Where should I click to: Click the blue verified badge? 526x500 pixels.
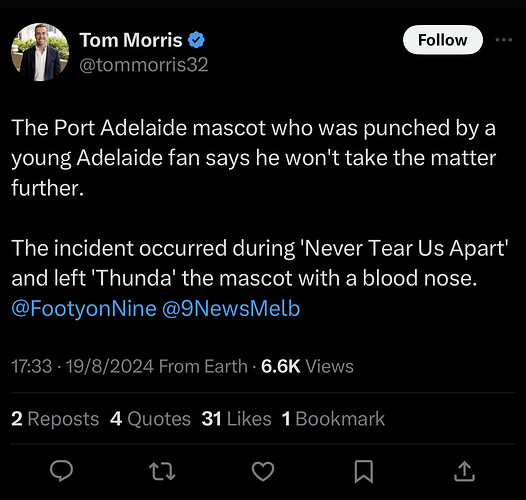pyautogui.click(x=196, y=40)
